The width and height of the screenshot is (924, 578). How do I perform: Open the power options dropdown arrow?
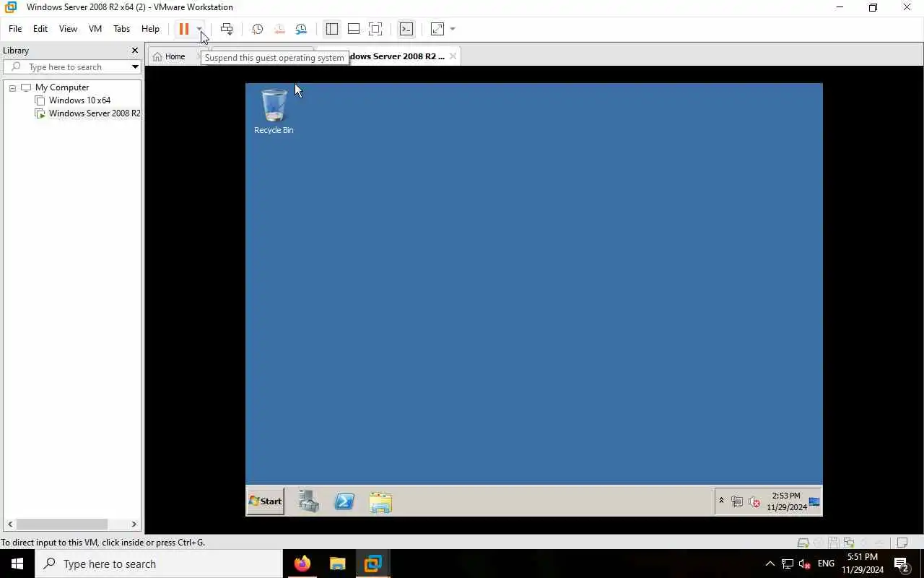tap(199, 29)
